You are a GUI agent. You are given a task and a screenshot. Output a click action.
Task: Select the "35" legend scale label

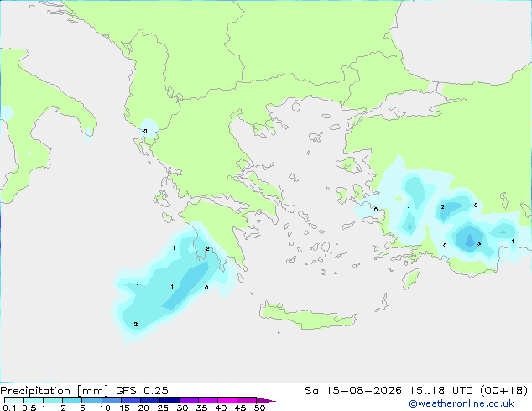tap(201, 408)
